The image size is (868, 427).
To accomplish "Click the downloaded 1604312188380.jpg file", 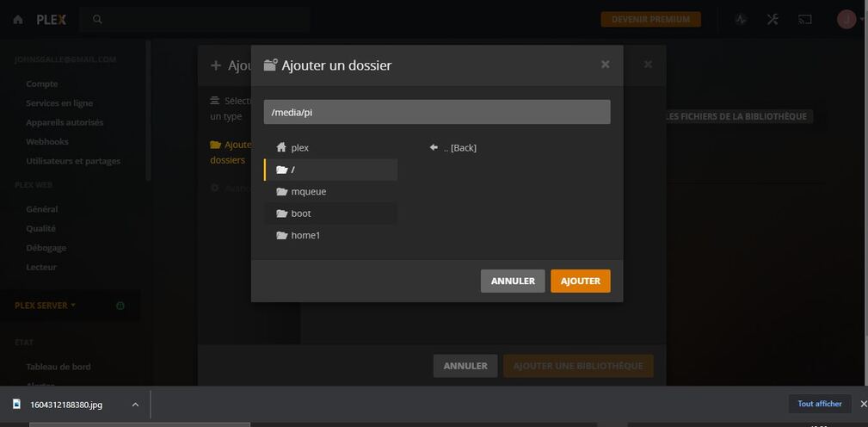I will [66, 405].
